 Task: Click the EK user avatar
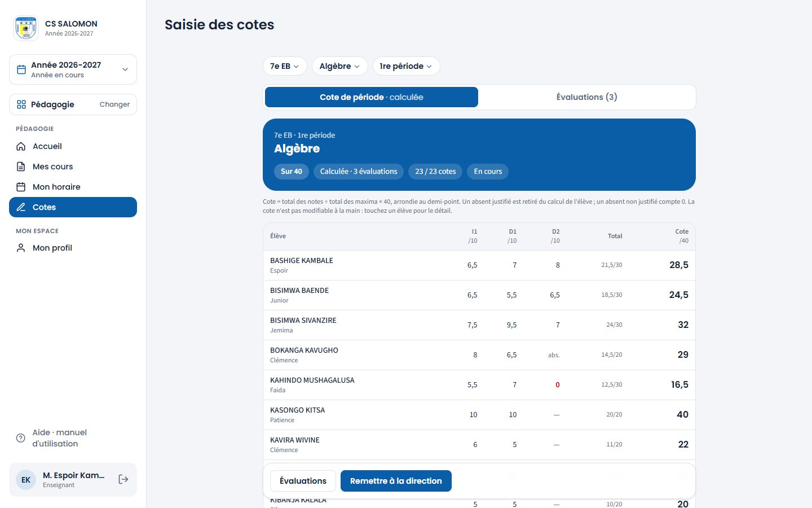(x=26, y=480)
